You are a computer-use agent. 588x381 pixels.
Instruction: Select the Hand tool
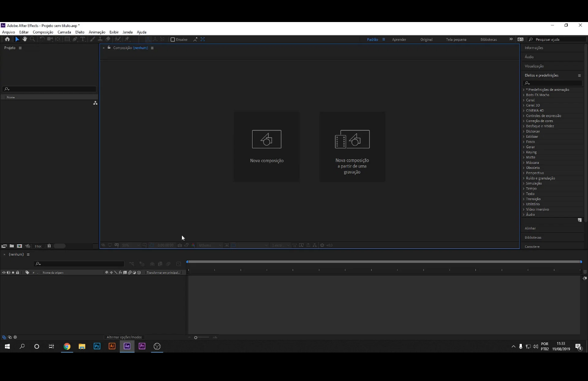pyautogui.click(x=25, y=39)
